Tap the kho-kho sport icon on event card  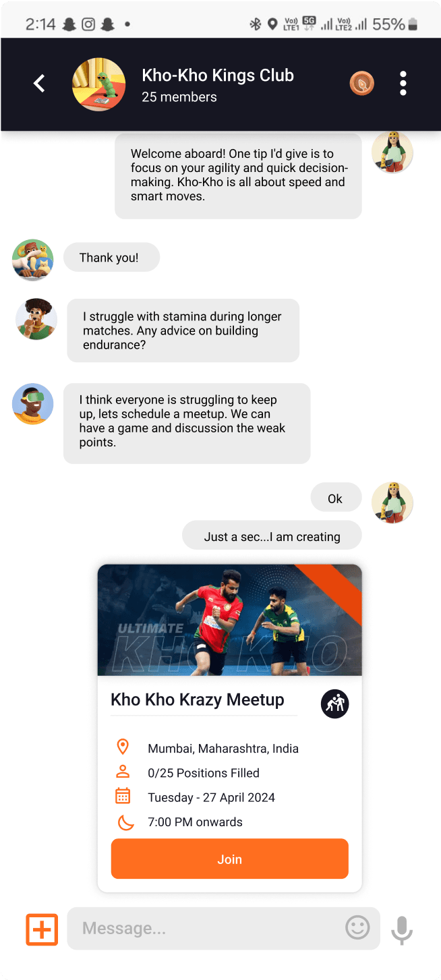334,704
